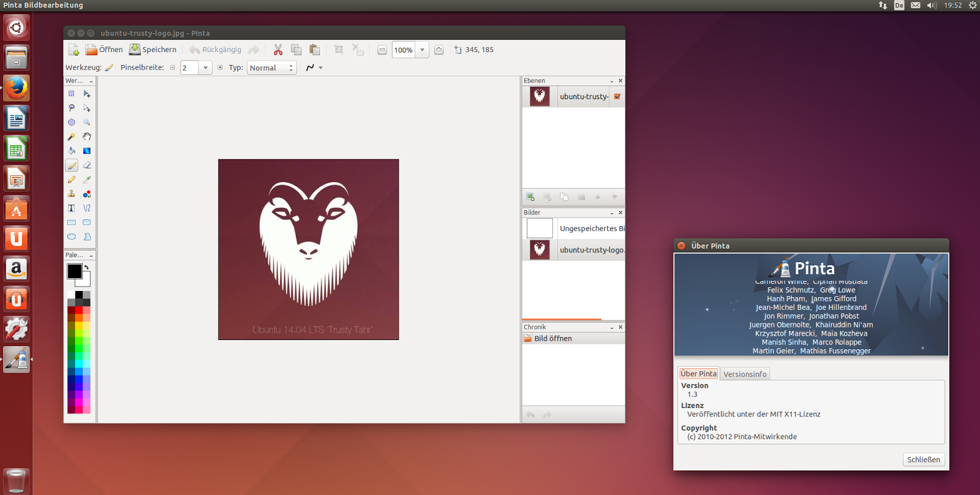980x495 pixels.
Task: Select the Zoom magnifier tool
Action: pyautogui.click(x=87, y=123)
